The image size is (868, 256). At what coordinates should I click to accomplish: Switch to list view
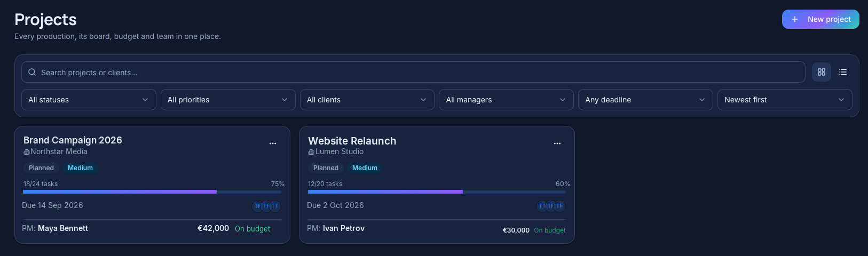click(843, 72)
